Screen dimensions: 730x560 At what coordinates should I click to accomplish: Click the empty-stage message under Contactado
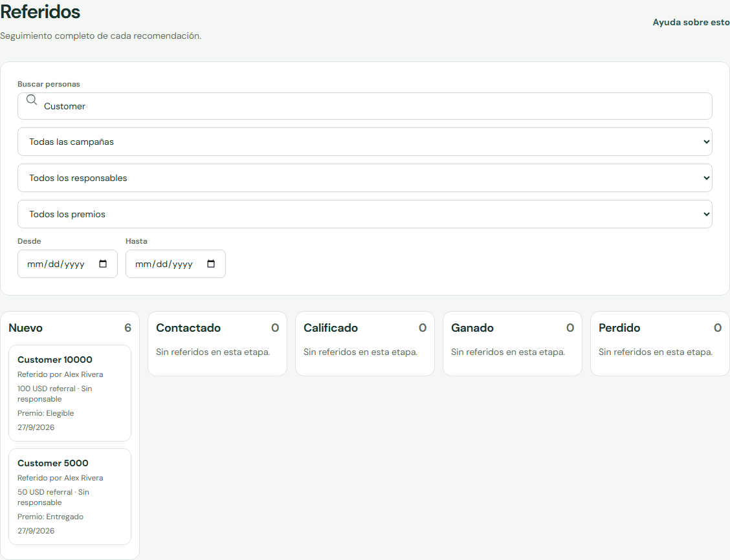click(213, 352)
